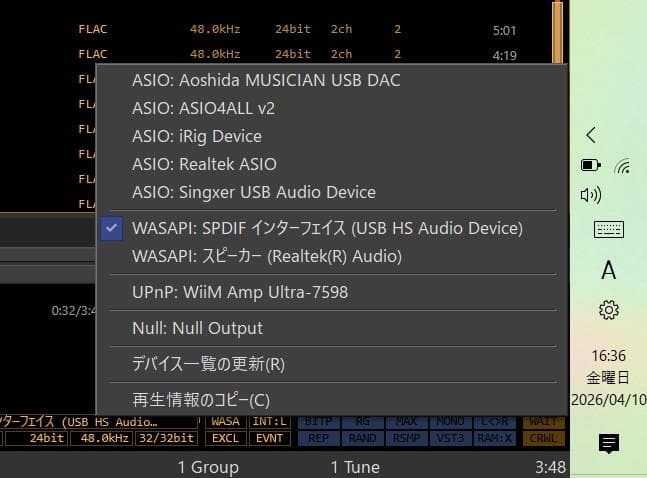Toggle the MONO output indicator
The image size is (647, 478).
(451, 421)
